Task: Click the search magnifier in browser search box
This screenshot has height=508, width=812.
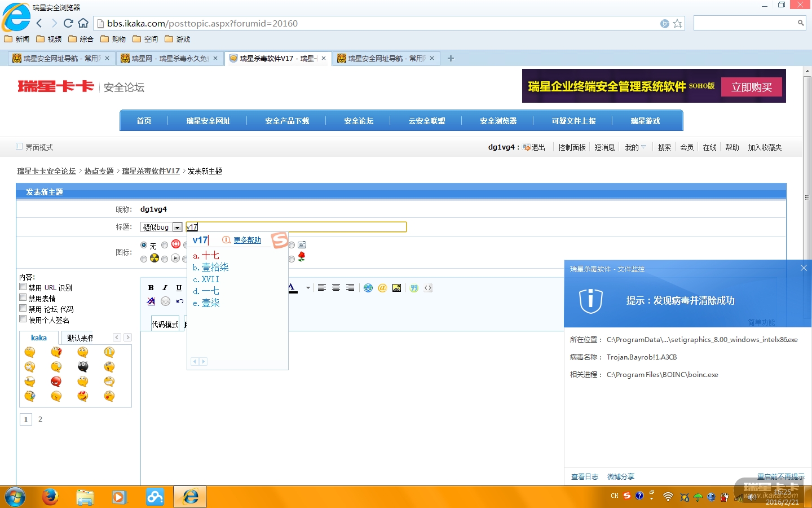Action: (801, 23)
